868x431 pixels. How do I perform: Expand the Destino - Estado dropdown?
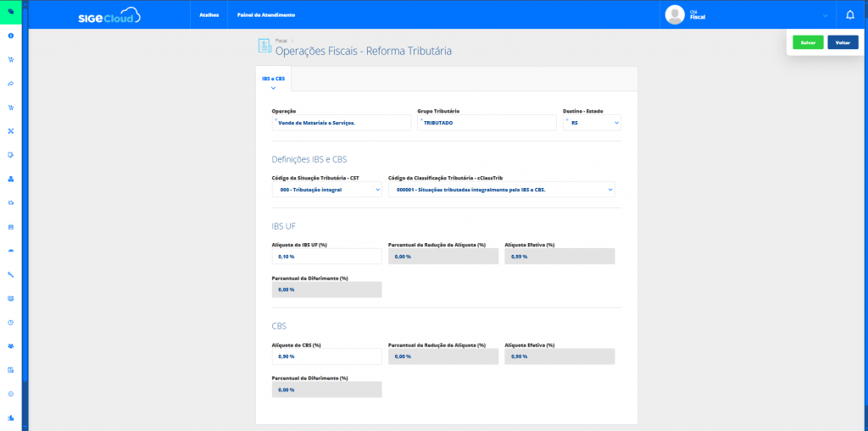point(591,123)
